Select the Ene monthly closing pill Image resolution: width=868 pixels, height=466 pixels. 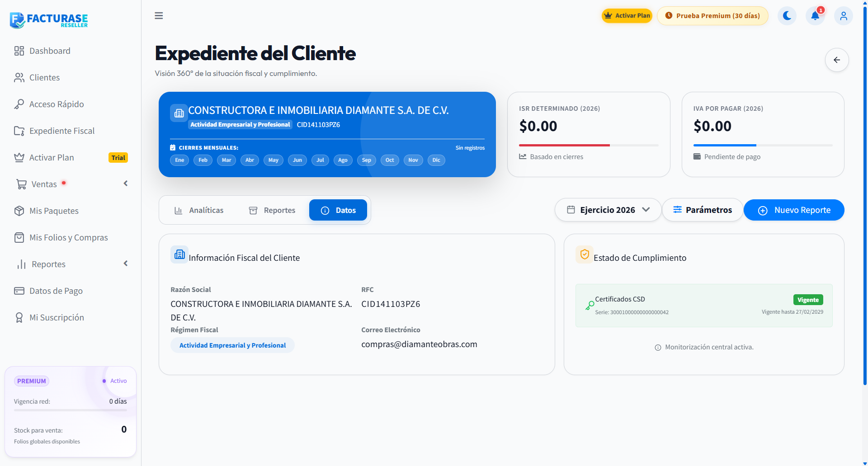tap(179, 160)
